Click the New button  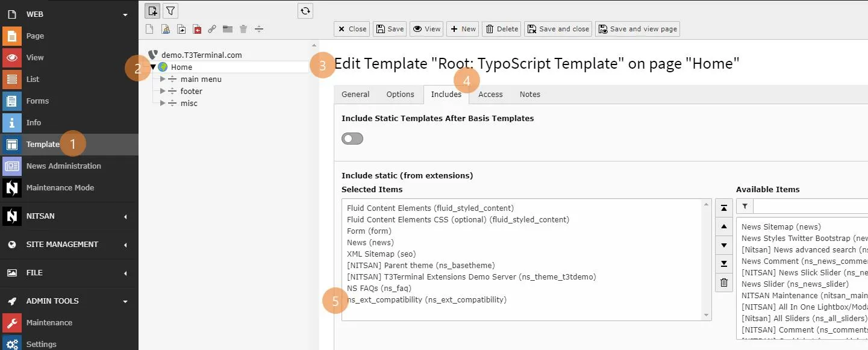coord(463,29)
